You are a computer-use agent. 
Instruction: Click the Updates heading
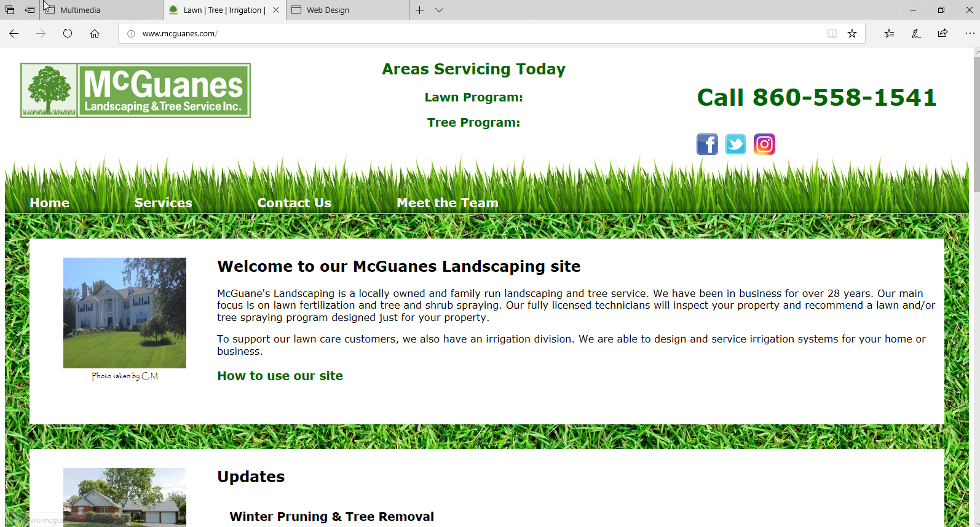tap(251, 477)
